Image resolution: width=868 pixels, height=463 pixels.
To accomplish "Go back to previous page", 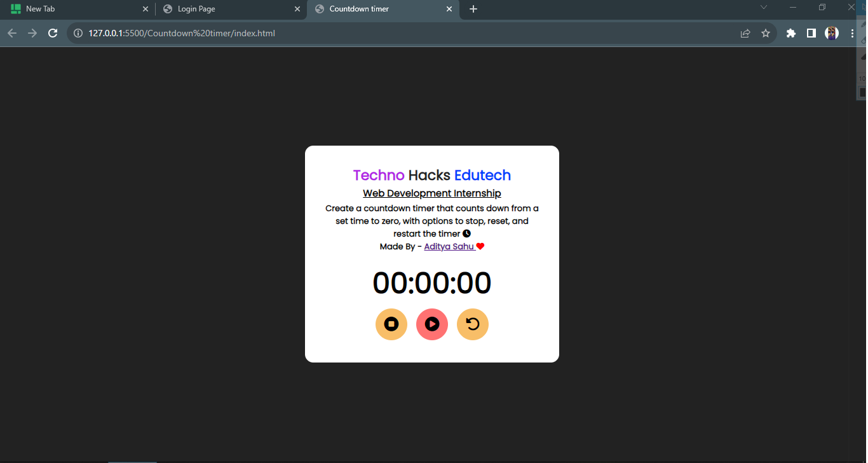I will [x=12, y=34].
